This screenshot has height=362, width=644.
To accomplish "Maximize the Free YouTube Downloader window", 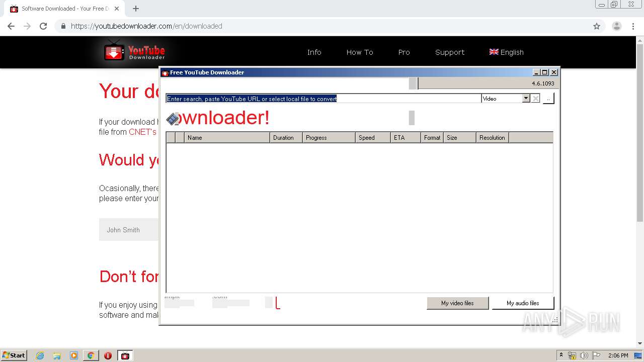I will (x=545, y=72).
